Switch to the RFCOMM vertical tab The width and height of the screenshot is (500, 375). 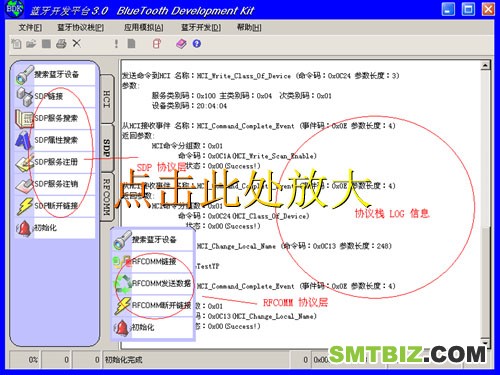(x=106, y=197)
